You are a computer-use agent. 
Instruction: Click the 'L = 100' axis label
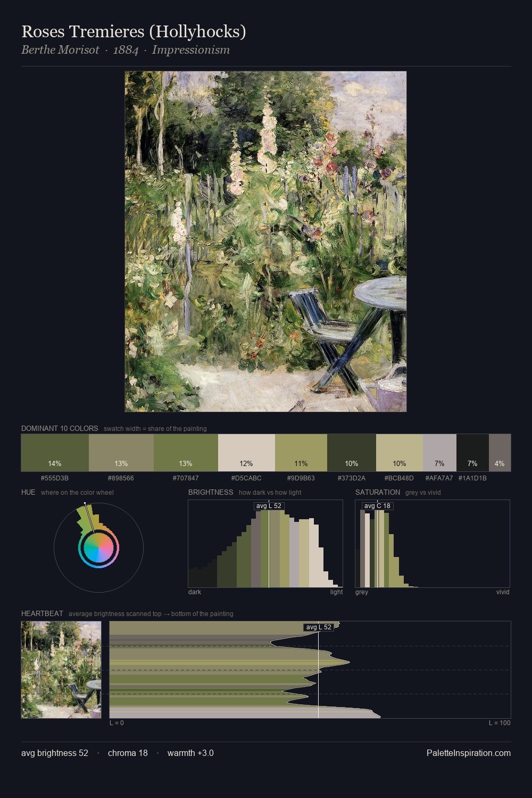[500, 723]
